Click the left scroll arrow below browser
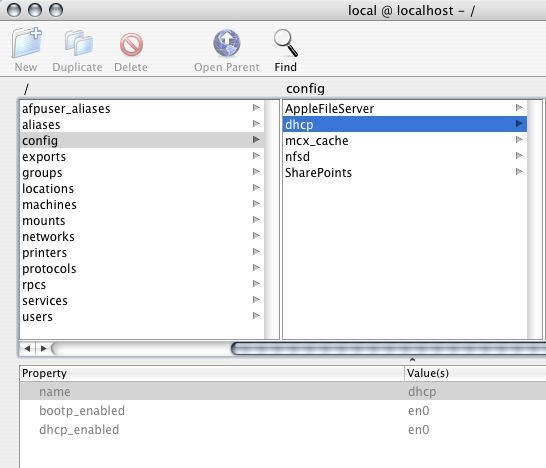The height and width of the screenshot is (468, 546). [x=27, y=348]
